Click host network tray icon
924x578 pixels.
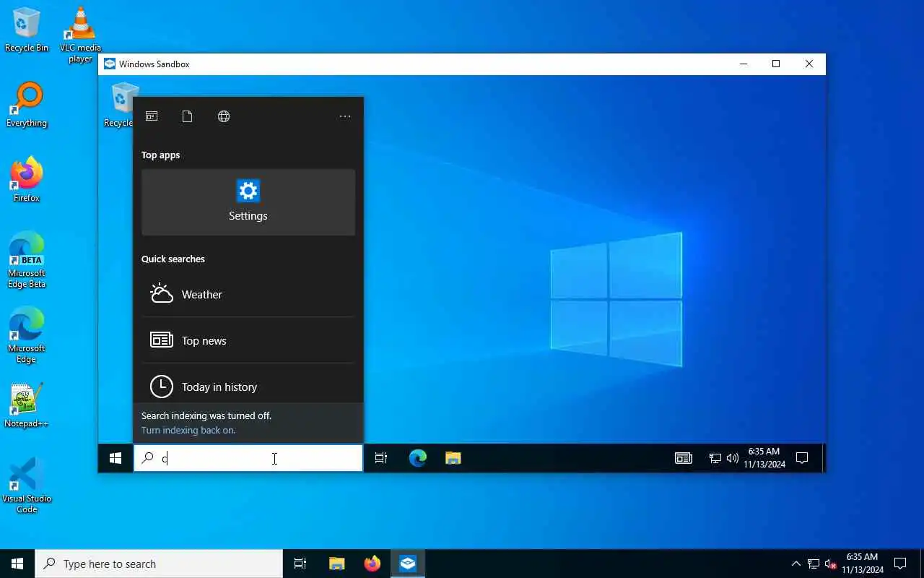[x=814, y=564]
